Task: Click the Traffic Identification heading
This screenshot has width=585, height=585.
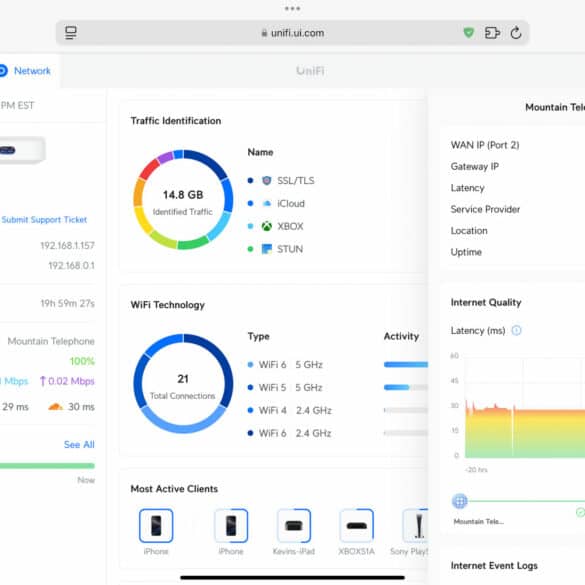Action: click(176, 121)
